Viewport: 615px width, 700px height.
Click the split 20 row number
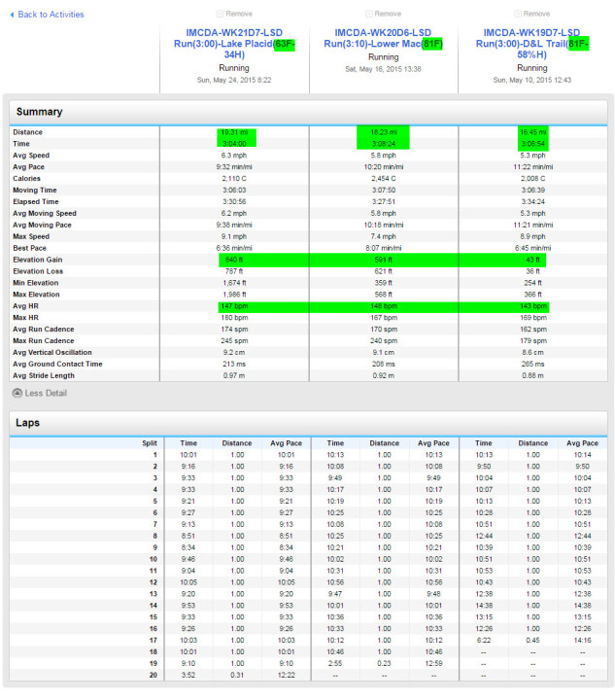(152, 676)
